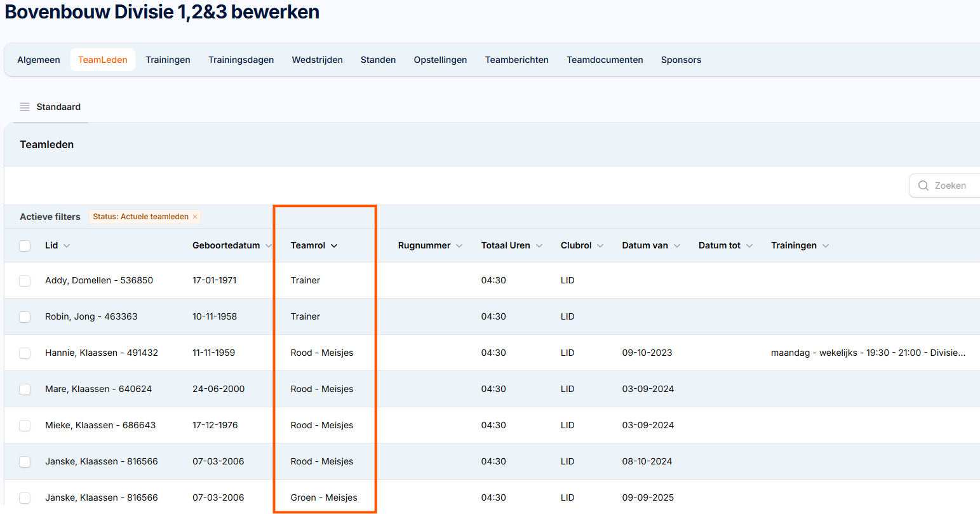Open the Teamdocumenten tab
Screen dimensions: 980x514
[605, 60]
